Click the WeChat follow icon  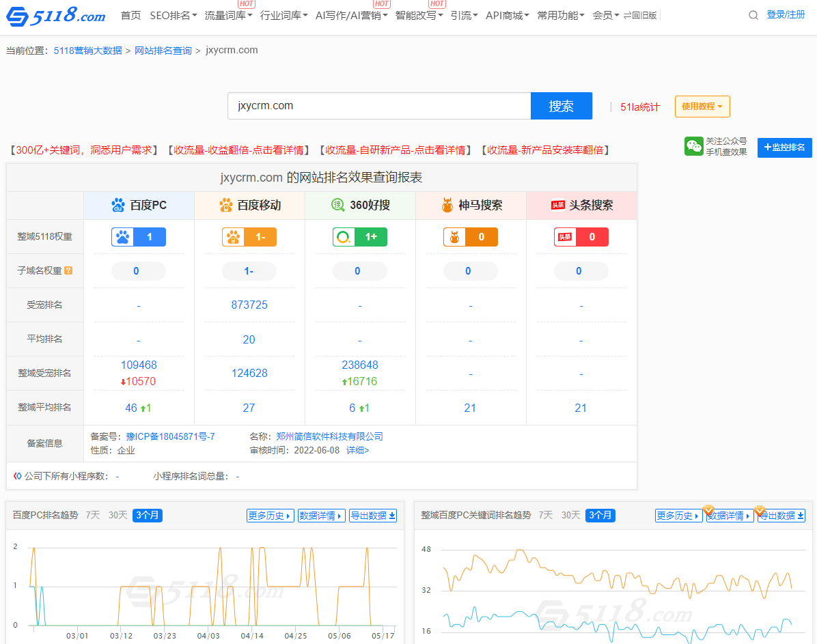click(x=693, y=146)
